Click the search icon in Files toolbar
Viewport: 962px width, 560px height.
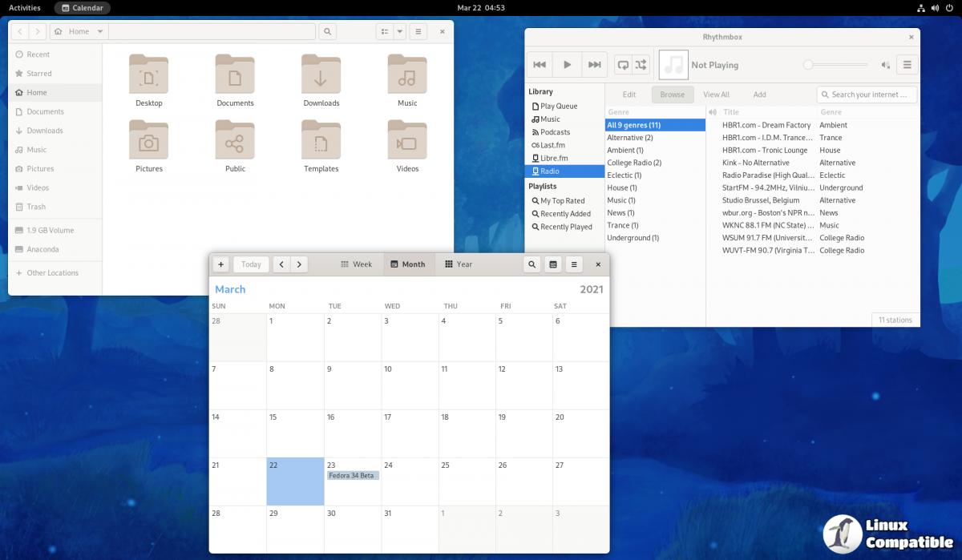[x=326, y=31]
